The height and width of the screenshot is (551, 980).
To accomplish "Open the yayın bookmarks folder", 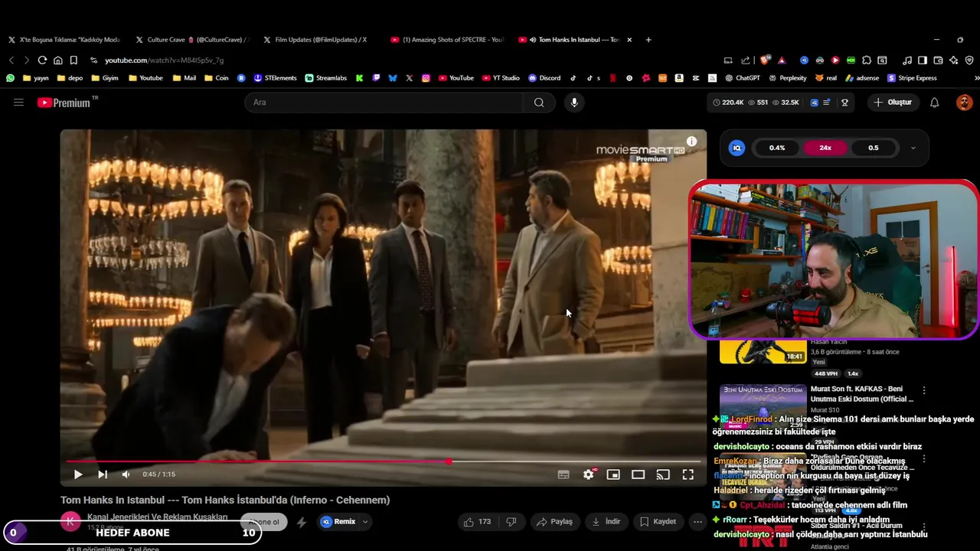I will point(36,78).
